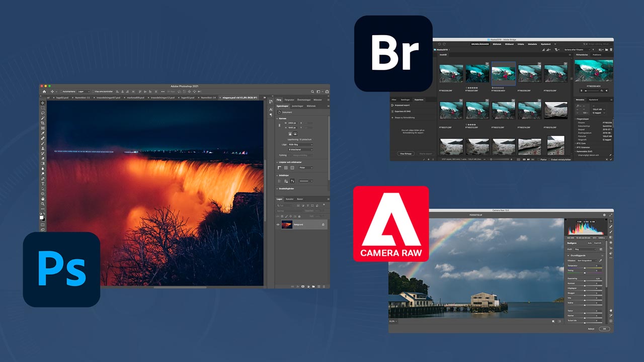Image resolution: width=644 pixels, height=362 pixels.
Task: Toggle the Automarkera checkbox in Photoshop
Action: 61,92
